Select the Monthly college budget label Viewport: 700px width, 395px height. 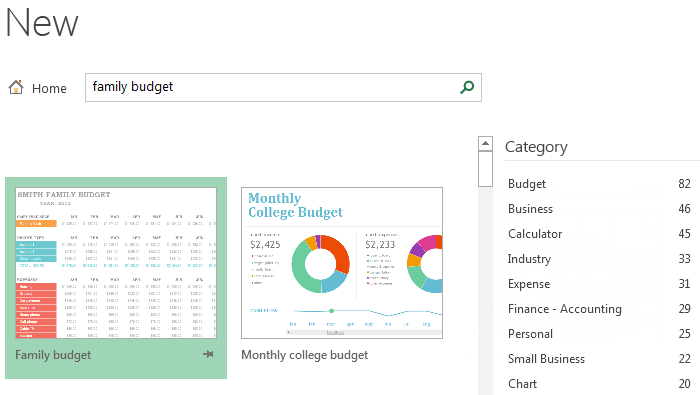[x=305, y=355]
